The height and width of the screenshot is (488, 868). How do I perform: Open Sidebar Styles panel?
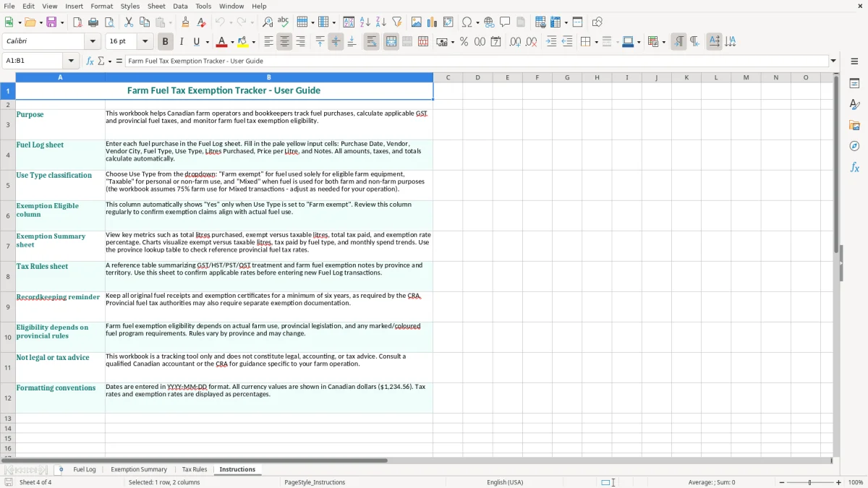(854, 105)
